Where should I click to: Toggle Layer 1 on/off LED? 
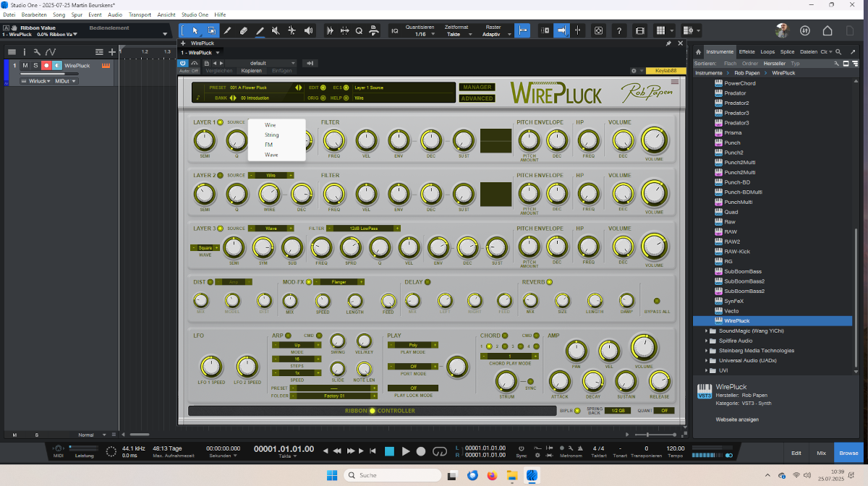[x=220, y=122]
